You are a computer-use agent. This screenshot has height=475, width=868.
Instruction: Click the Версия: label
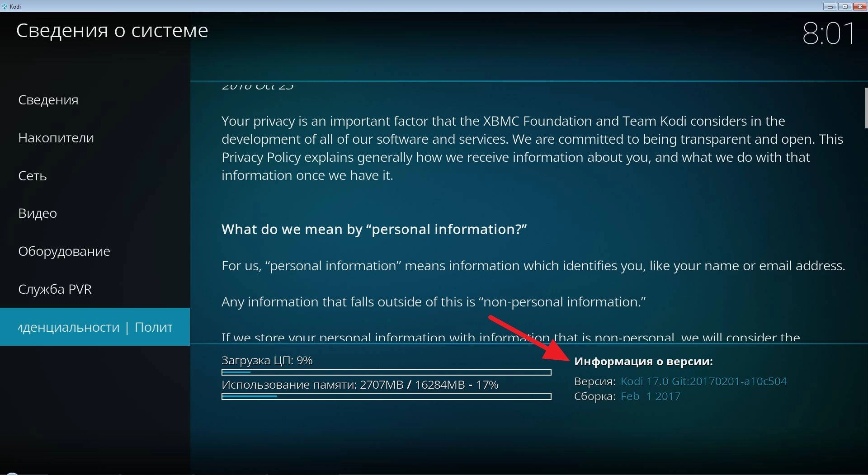595,381
